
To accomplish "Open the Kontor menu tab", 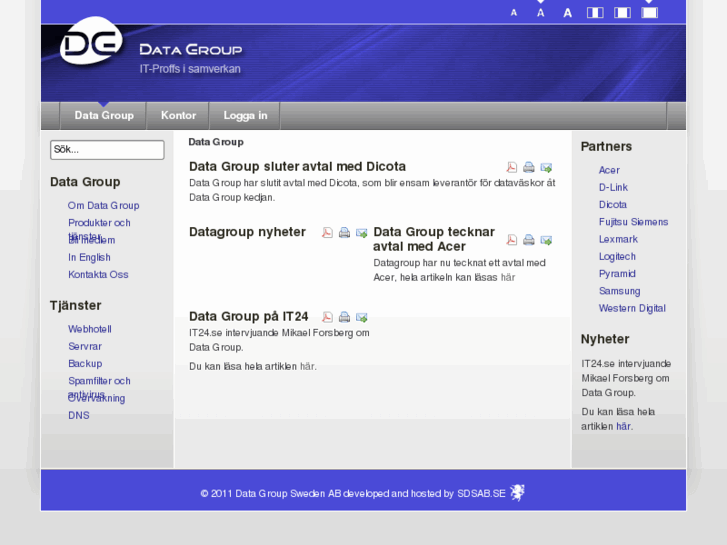I will (178, 115).
